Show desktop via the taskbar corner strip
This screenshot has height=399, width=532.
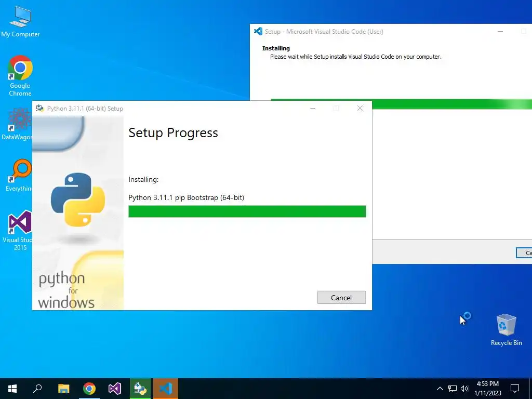[530, 389]
